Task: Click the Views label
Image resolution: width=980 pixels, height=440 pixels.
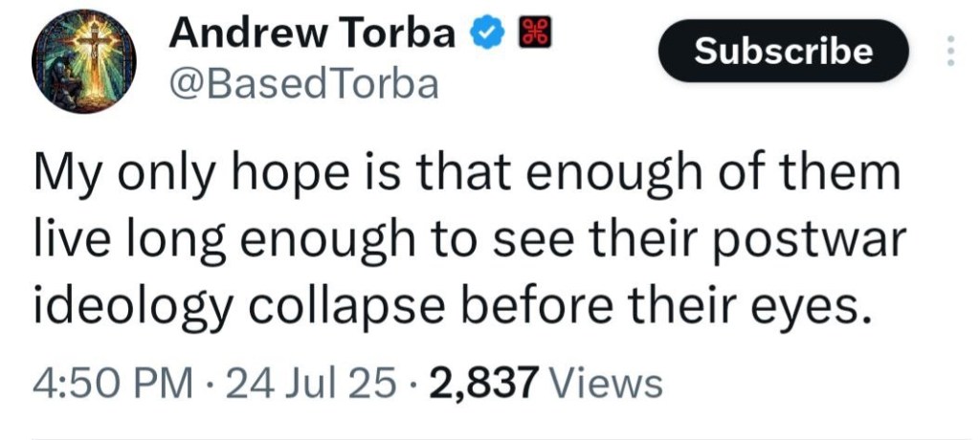Action: 605,384
